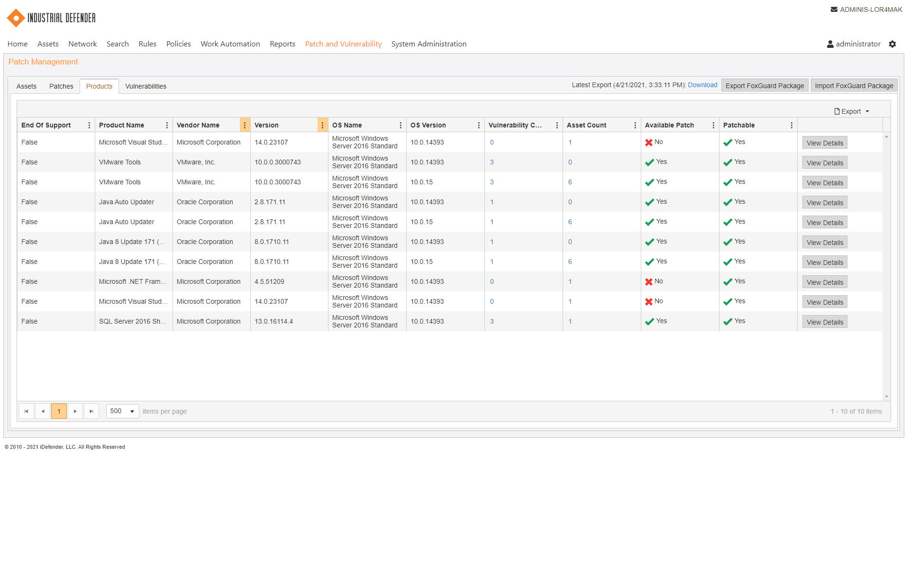This screenshot has width=910, height=588.
Task: Open the Version column options icon
Action: click(322, 125)
